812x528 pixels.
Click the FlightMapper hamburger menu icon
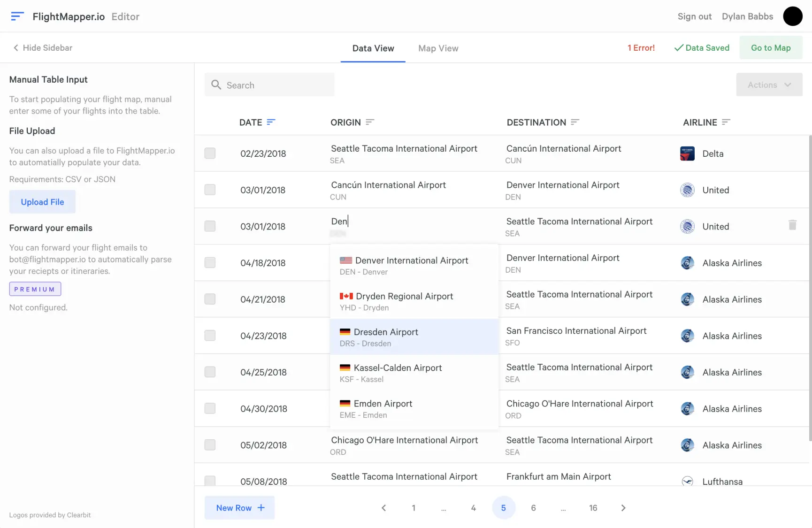coord(17,16)
